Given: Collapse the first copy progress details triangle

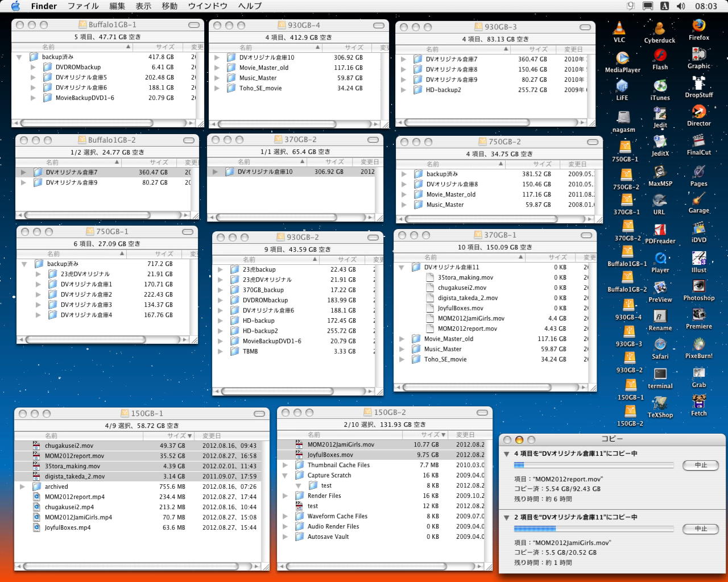Looking at the screenshot, I should [x=507, y=454].
